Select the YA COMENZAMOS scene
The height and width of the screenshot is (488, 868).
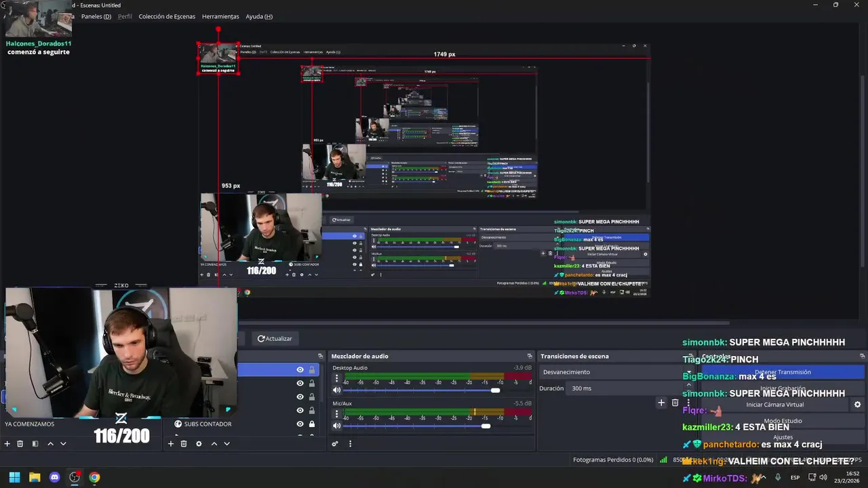[x=29, y=424]
